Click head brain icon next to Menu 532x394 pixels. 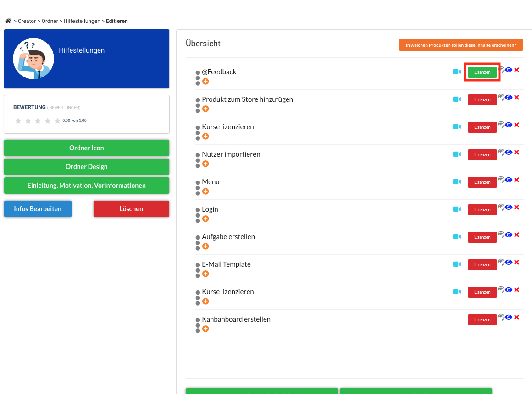(501, 180)
